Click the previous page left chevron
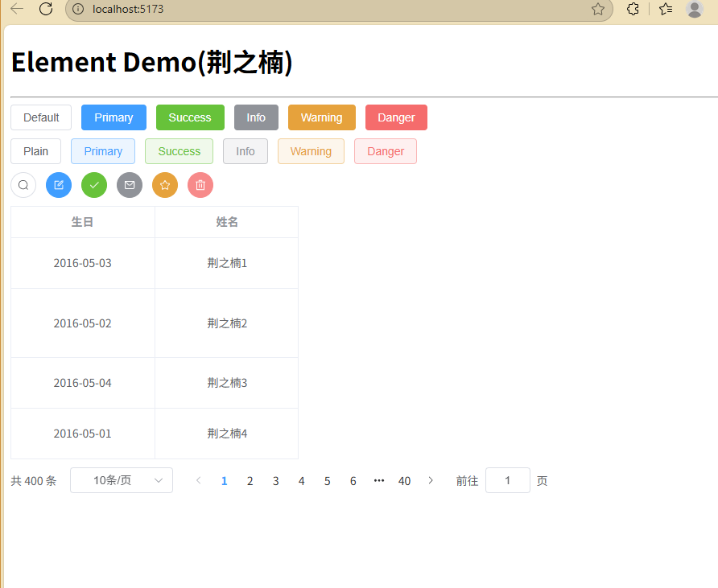Viewport: 718px width, 588px height. (199, 480)
